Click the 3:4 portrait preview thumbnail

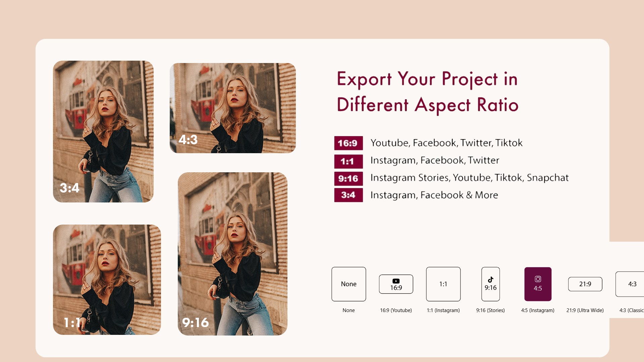click(x=103, y=131)
